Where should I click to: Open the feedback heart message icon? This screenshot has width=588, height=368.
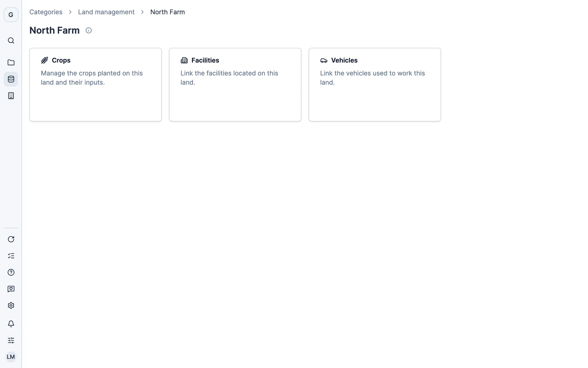pos(11,289)
